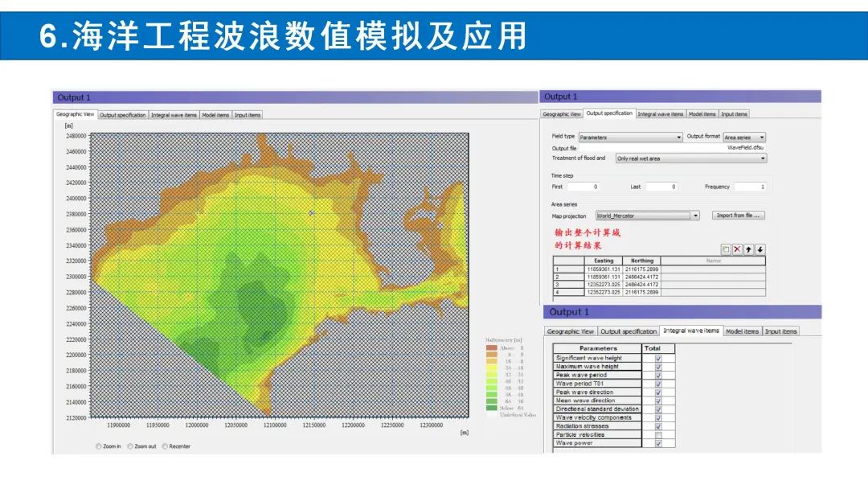
Task: Click the Import from file button
Action: [739, 216]
